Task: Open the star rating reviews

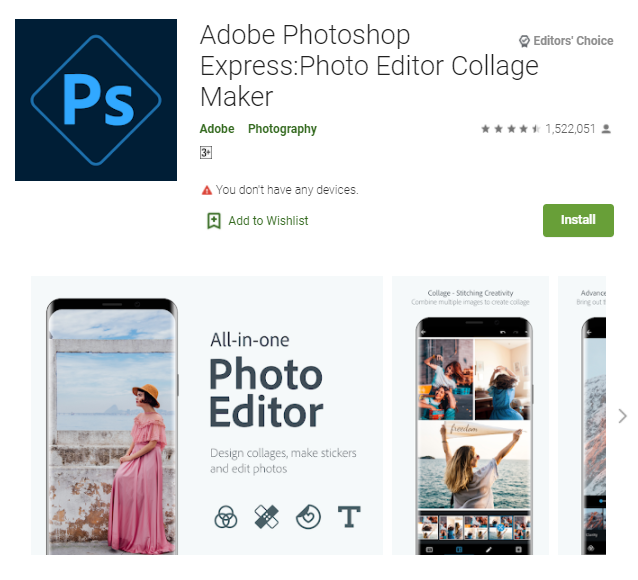Action: pos(510,129)
